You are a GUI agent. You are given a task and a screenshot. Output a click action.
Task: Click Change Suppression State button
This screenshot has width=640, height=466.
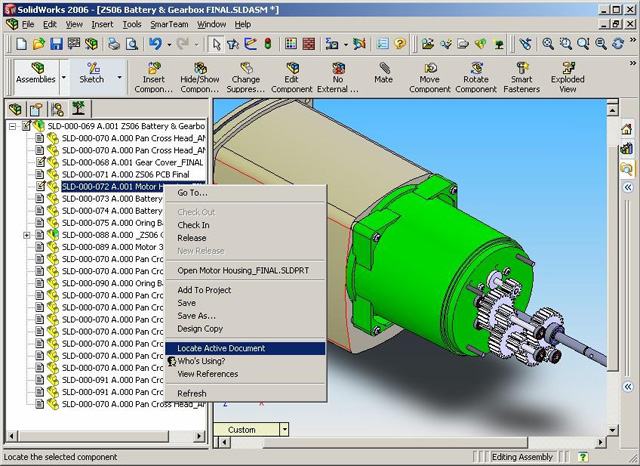[x=246, y=78]
